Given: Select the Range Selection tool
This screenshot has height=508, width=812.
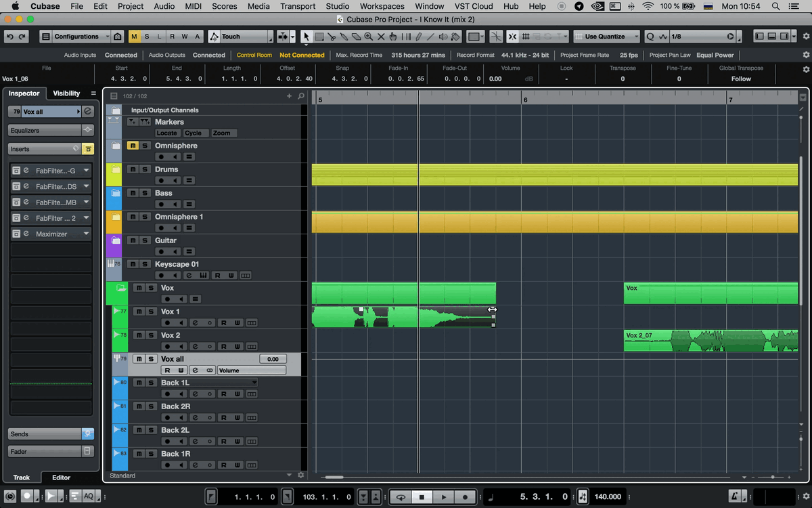Looking at the screenshot, I should 319,37.
